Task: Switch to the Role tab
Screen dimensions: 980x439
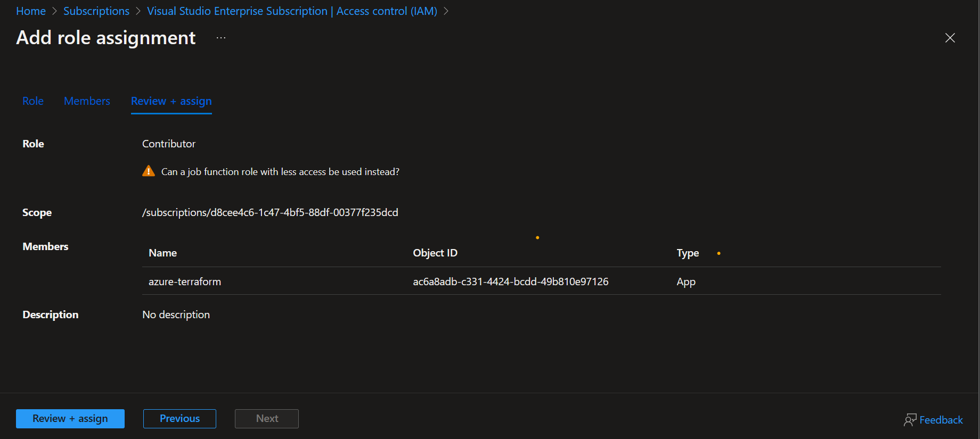Action: point(33,101)
